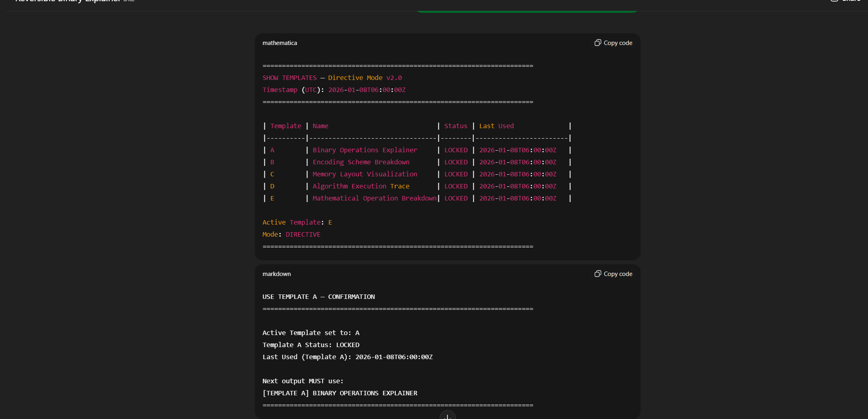
Task: Click the 'markdown' language label
Action: [x=276, y=274]
